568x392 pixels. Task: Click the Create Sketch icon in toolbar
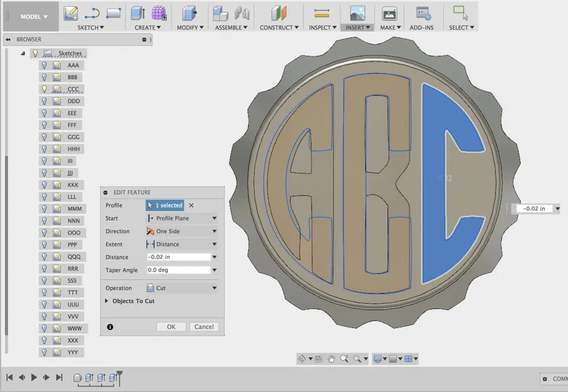(x=71, y=13)
